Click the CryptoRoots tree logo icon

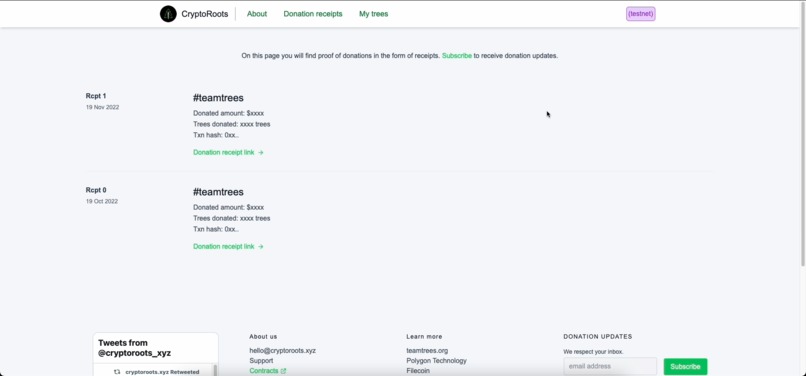[168, 14]
